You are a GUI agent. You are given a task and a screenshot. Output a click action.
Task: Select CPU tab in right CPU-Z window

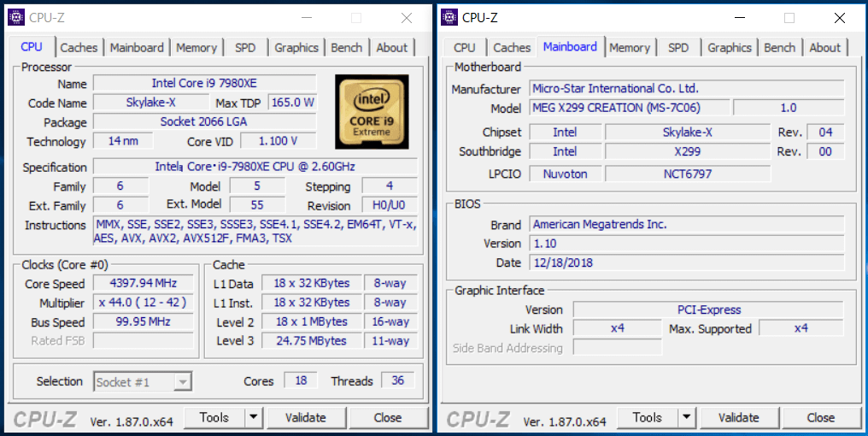pyautogui.click(x=465, y=48)
